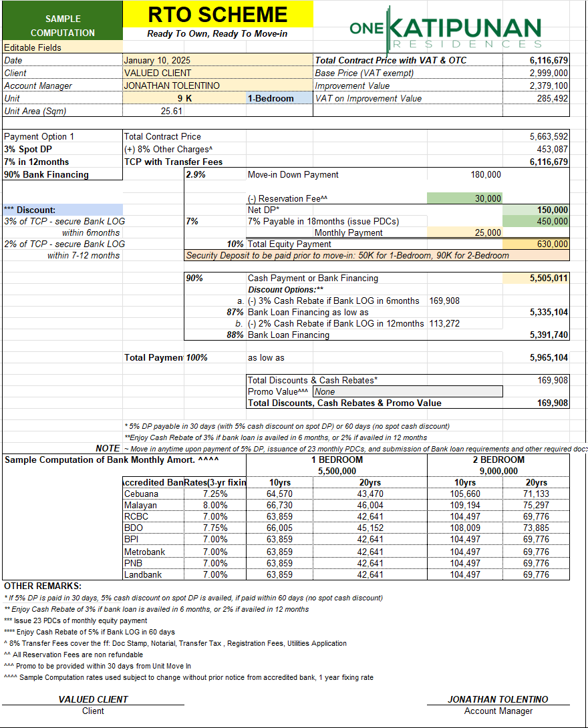Click the Total Equity Payment amount 630,000
This screenshot has width=588, height=728.
click(536, 244)
